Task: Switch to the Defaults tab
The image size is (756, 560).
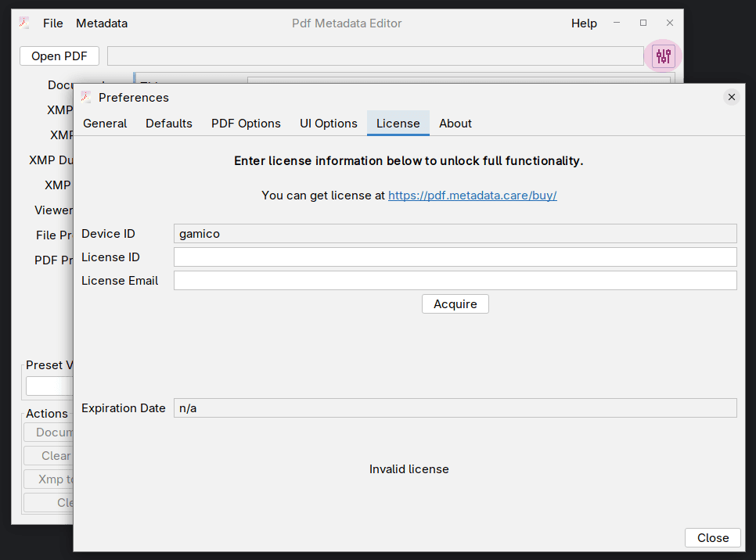Action: pyautogui.click(x=168, y=123)
